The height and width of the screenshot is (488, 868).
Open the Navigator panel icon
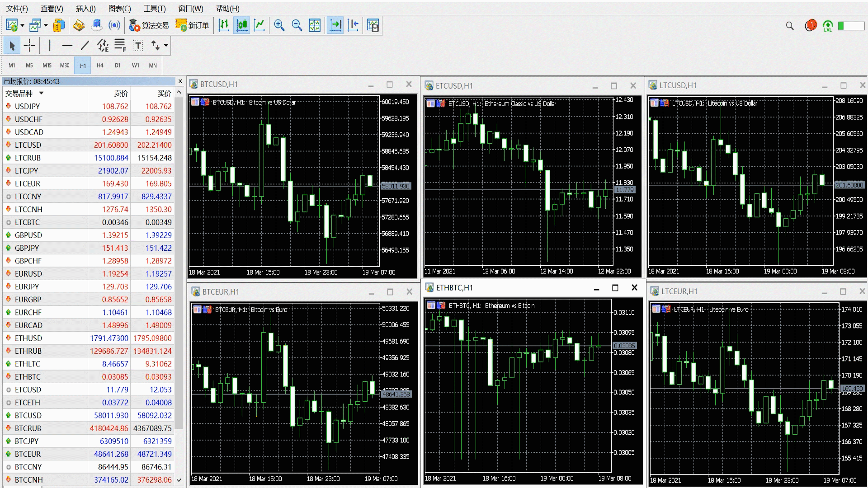click(79, 25)
